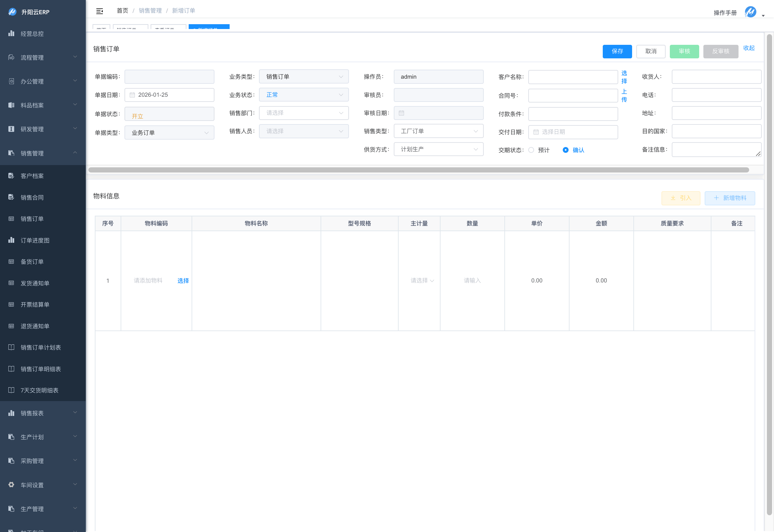Click user avatar logo at top right
774x532 pixels.
click(x=750, y=12)
